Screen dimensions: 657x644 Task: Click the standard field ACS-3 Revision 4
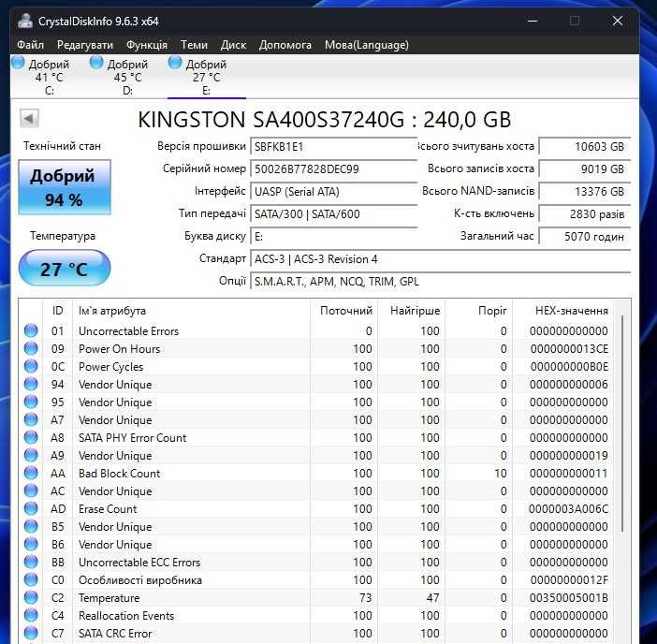click(x=441, y=259)
